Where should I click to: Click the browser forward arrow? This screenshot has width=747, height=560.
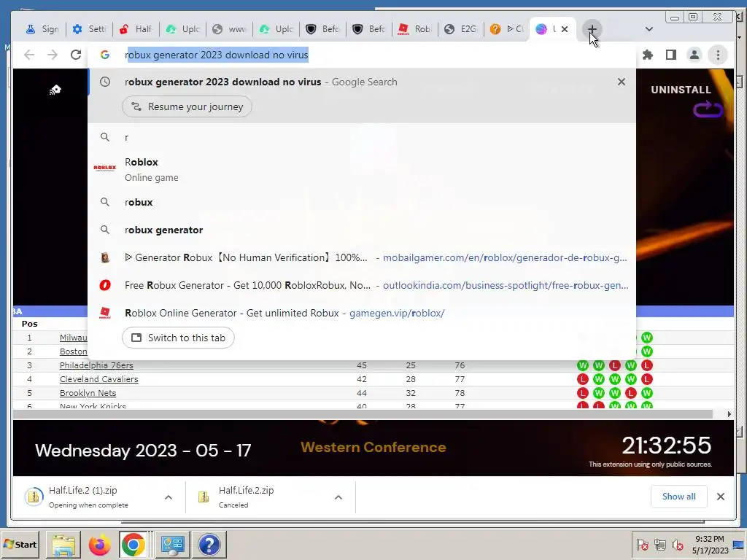click(x=53, y=55)
